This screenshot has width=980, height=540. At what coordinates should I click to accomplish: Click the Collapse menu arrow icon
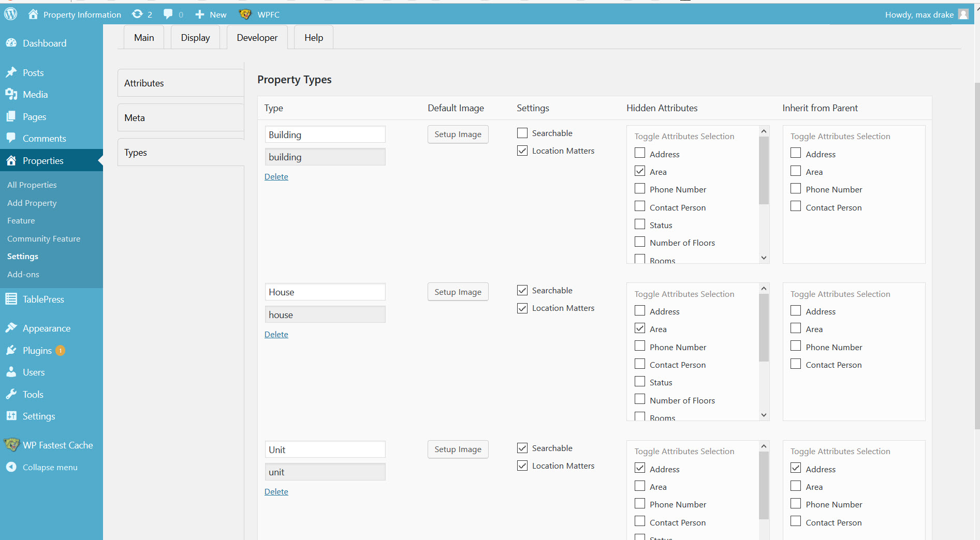[11, 467]
